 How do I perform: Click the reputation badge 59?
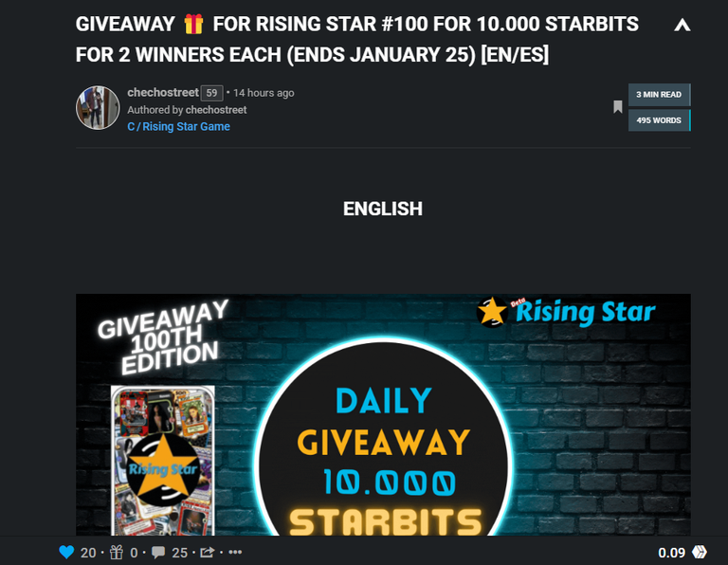pos(211,93)
